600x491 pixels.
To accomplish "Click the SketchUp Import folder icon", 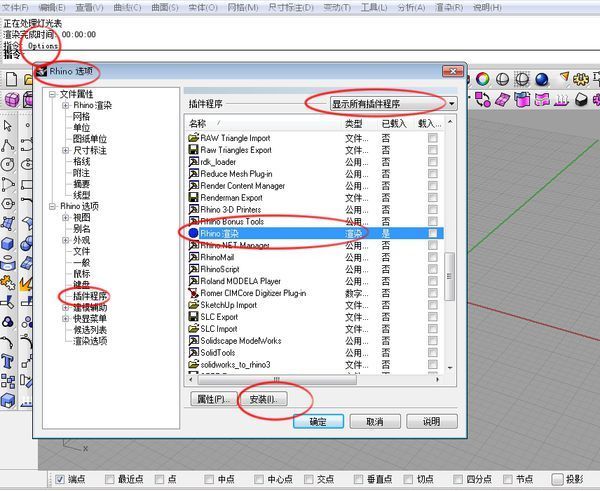I will tap(194, 305).
